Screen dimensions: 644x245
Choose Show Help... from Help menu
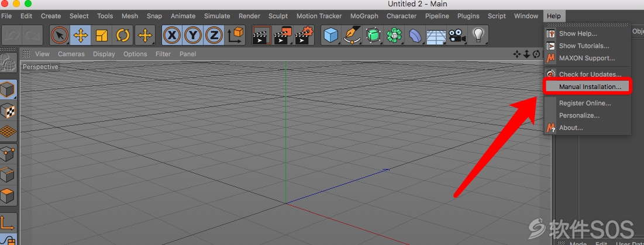587,34
